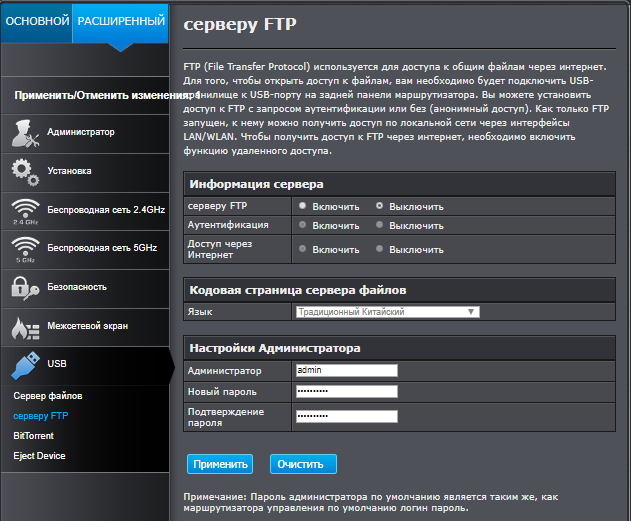Disable Доступ через Интернет option
Viewport: 631px width, 521px height.
pos(379,249)
